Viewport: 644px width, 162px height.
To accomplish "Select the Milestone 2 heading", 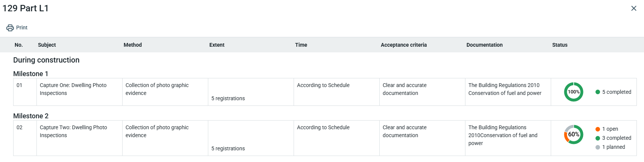I will click(x=30, y=116).
